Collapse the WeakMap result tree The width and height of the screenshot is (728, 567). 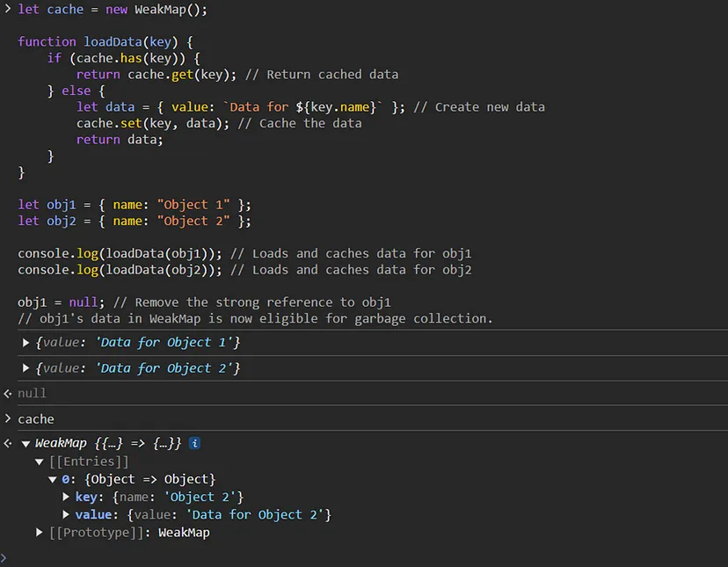(25, 444)
